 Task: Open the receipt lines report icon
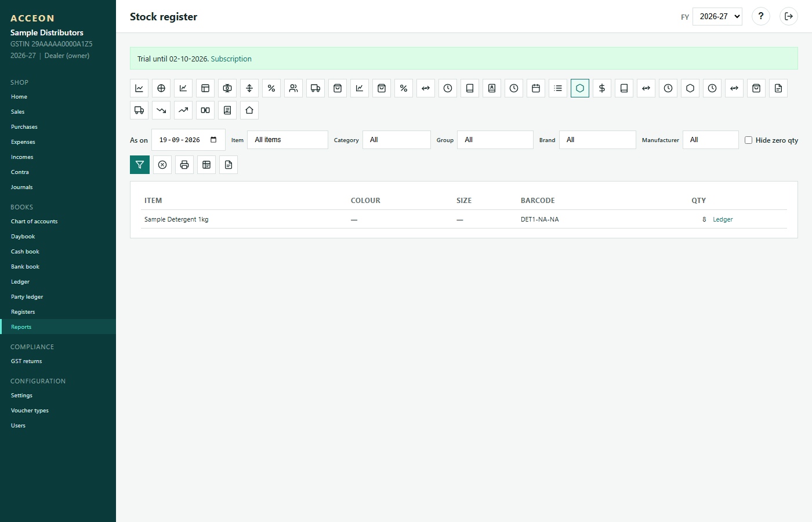click(227, 110)
